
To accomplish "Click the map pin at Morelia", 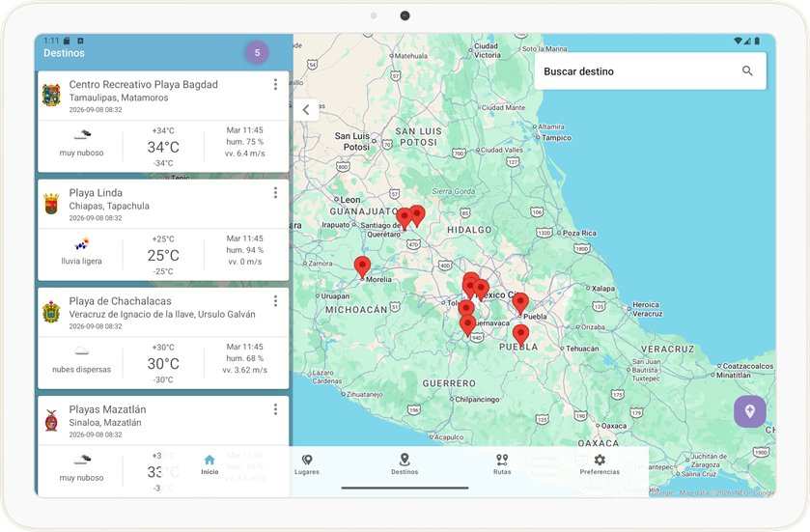I will click(362, 267).
